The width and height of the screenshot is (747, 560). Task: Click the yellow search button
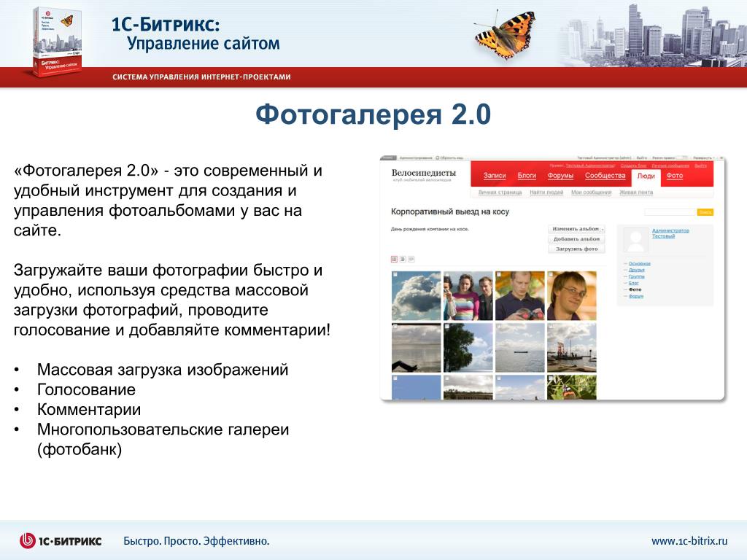[705, 212]
